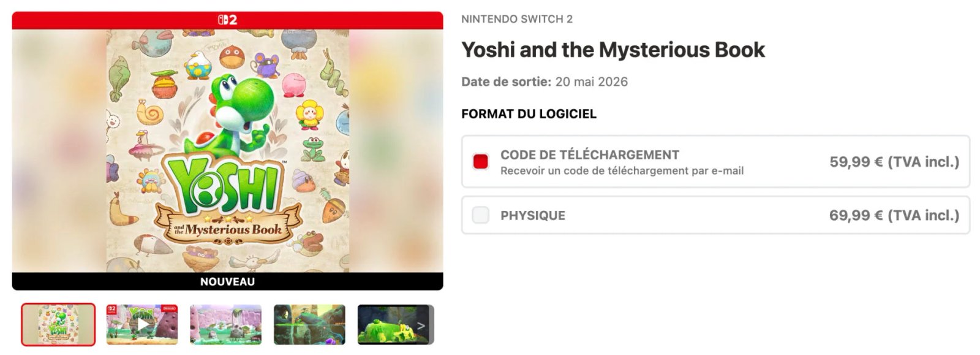Click the NOUVEAU banner label

(x=227, y=281)
